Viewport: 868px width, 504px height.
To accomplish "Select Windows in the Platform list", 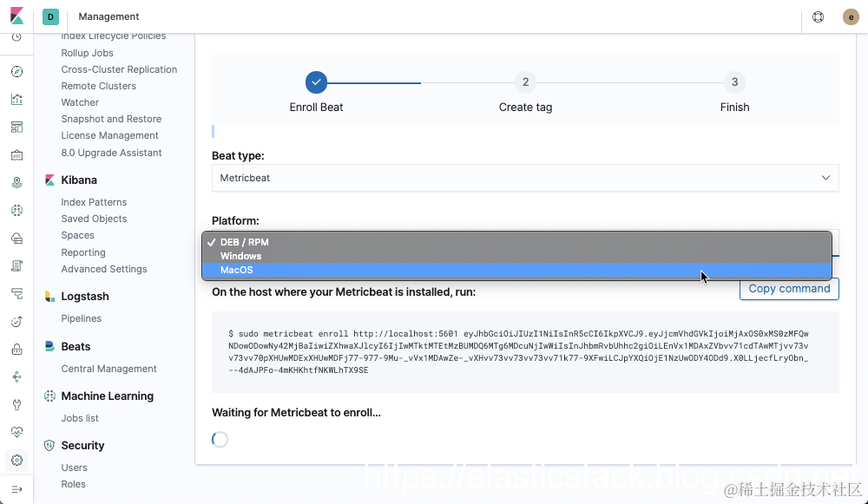I will click(x=517, y=256).
